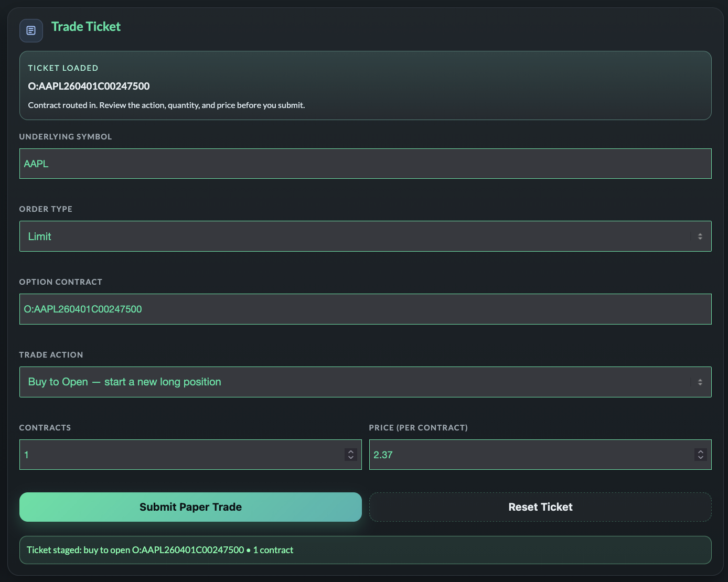Click the Order Type dropdown arrows icon
The width and height of the screenshot is (728, 582).
(700, 236)
